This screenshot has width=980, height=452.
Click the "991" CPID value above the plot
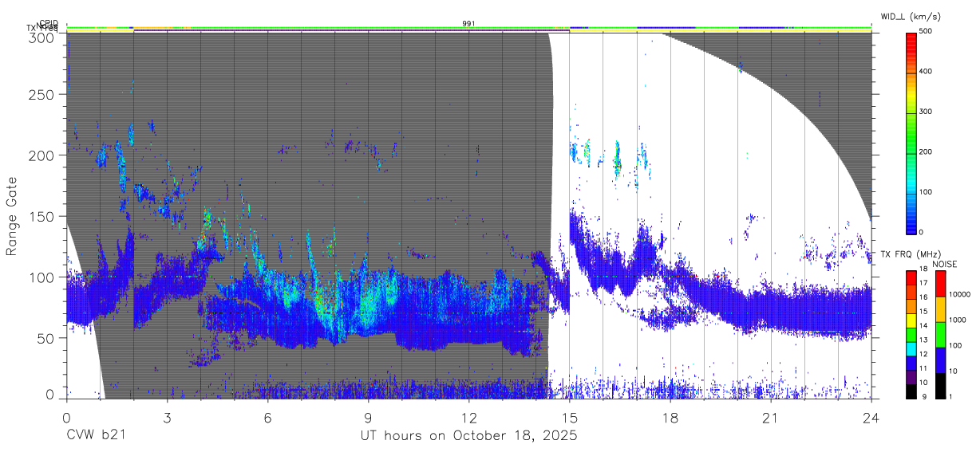pyautogui.click(x=469, y=23)
